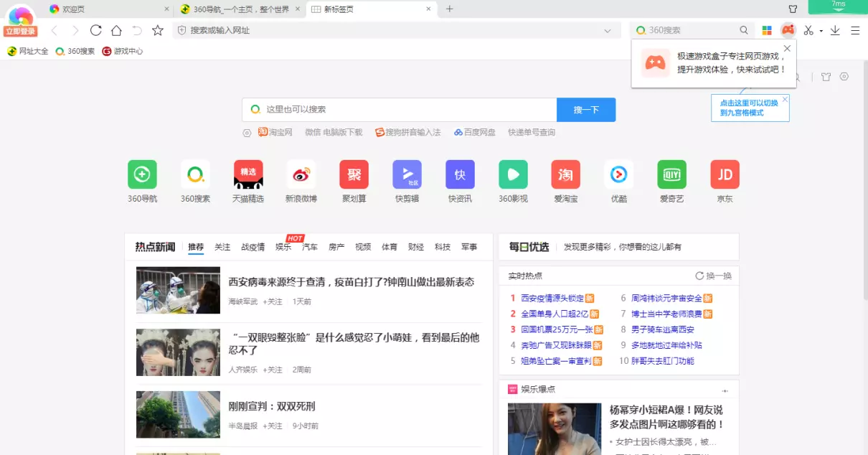Select the 汽车 news tab
The image size is (868, 455).
[x=310, y=247]
